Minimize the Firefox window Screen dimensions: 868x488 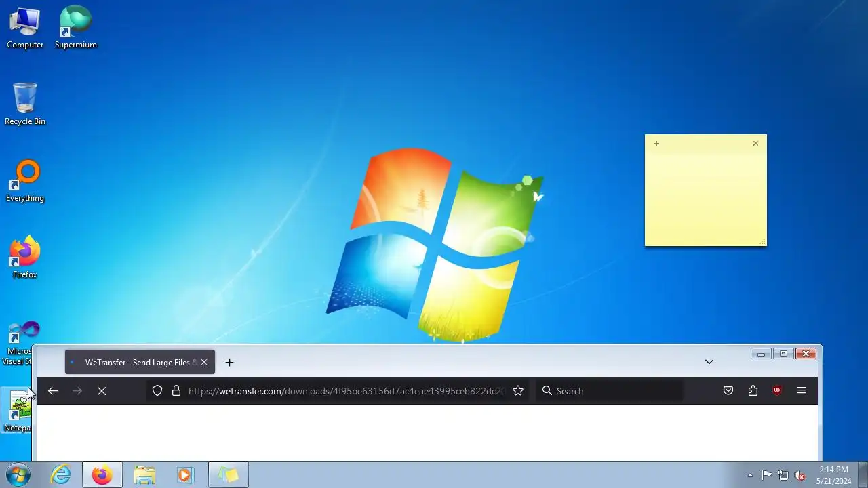761,354
